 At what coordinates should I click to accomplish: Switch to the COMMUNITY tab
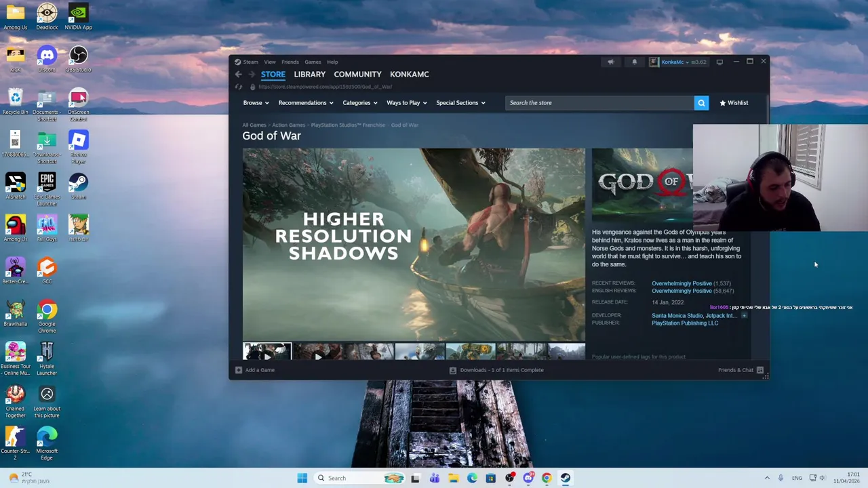[x=357, y=75]
